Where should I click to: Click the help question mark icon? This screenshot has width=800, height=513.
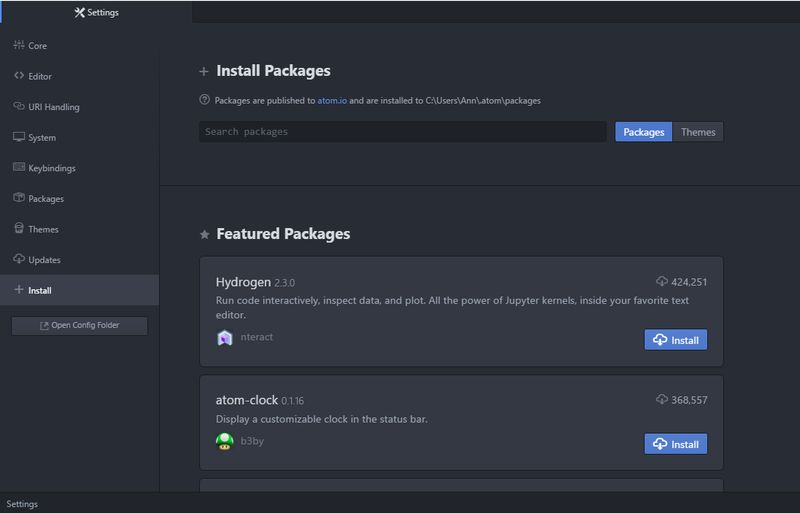tap(205, 100)
